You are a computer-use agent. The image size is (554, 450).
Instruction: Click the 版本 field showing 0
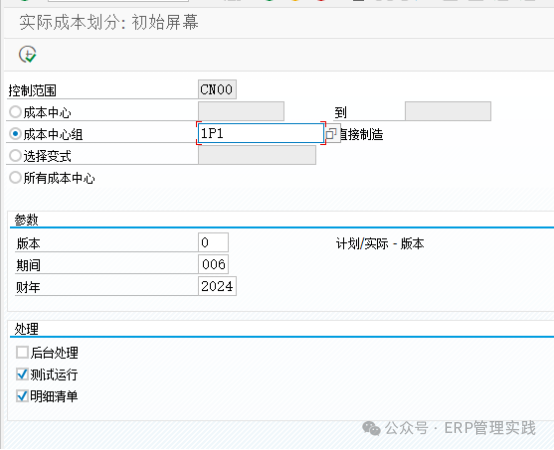point(213,242)
